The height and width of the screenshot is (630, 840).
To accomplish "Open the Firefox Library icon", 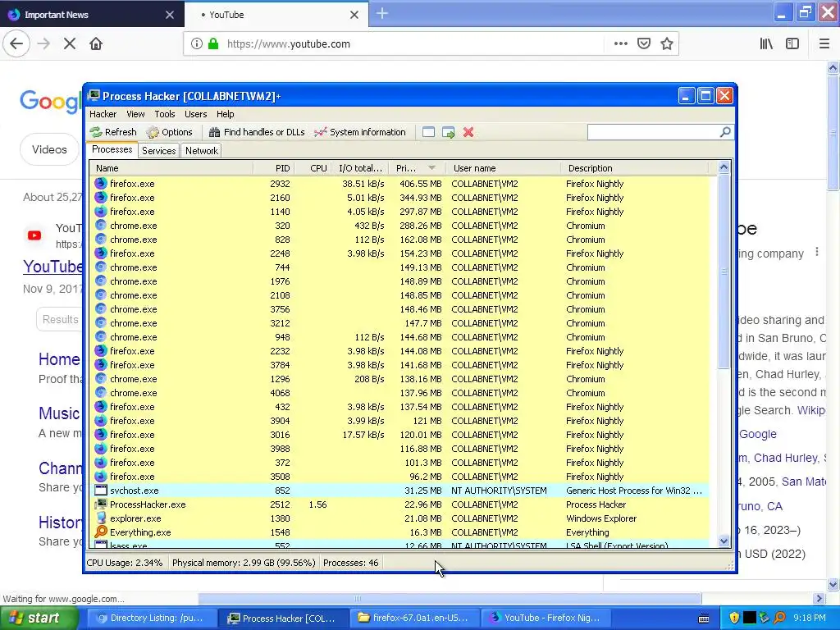I will [767, 44].
